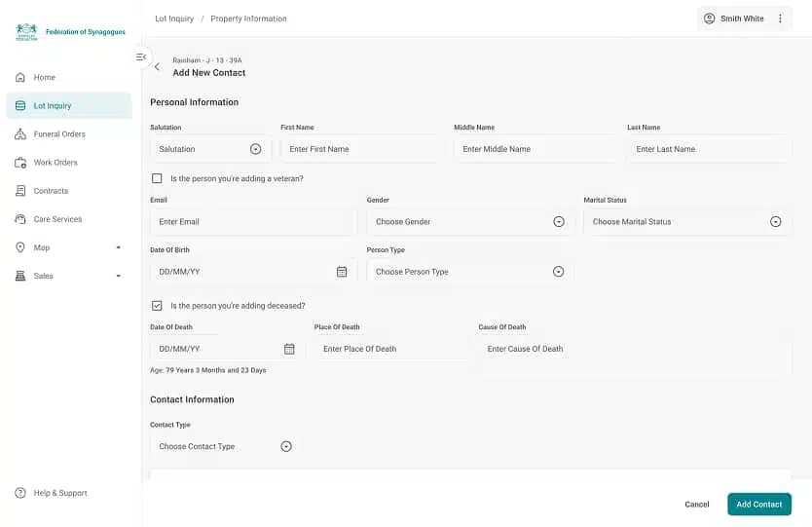
Task: Click the Lot Inquiry database icon
Action: coord(20,106)
